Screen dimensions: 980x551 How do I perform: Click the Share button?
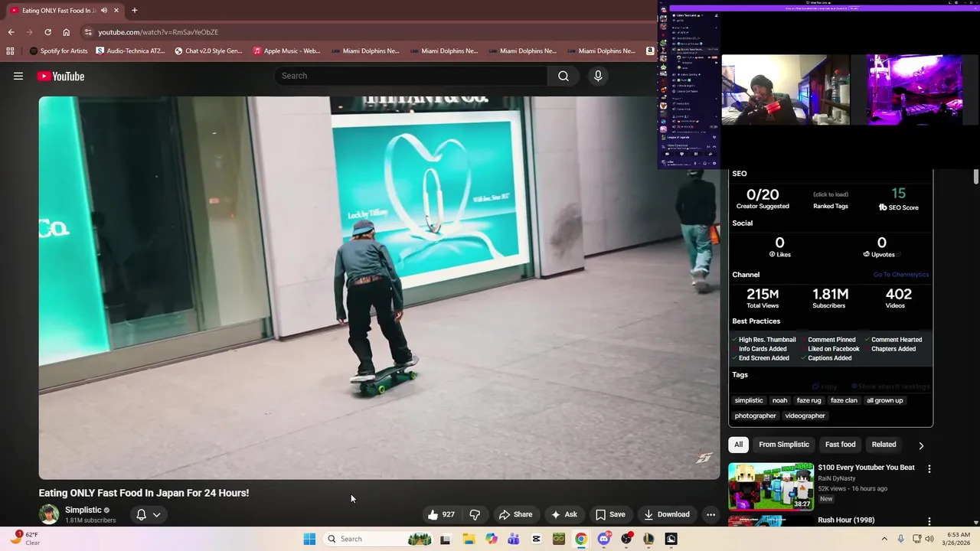pos(515,514)
